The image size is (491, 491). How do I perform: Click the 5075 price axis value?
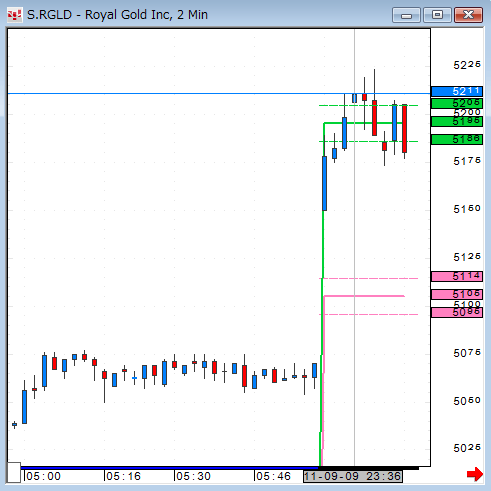(467, 353)
